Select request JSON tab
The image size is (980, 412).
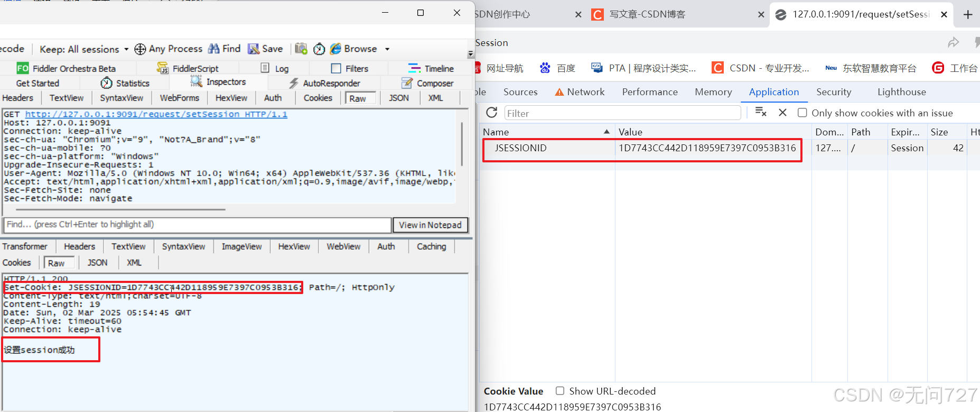coord(399,98)
